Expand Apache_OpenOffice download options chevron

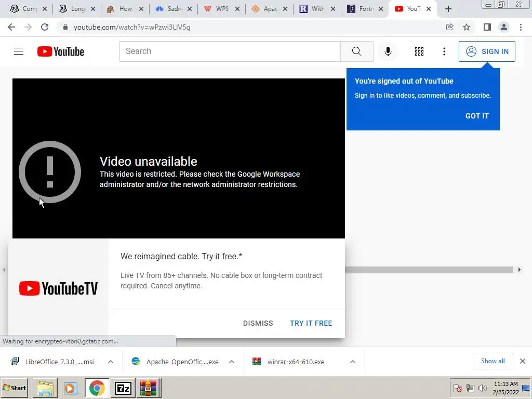tap(232, 362)
